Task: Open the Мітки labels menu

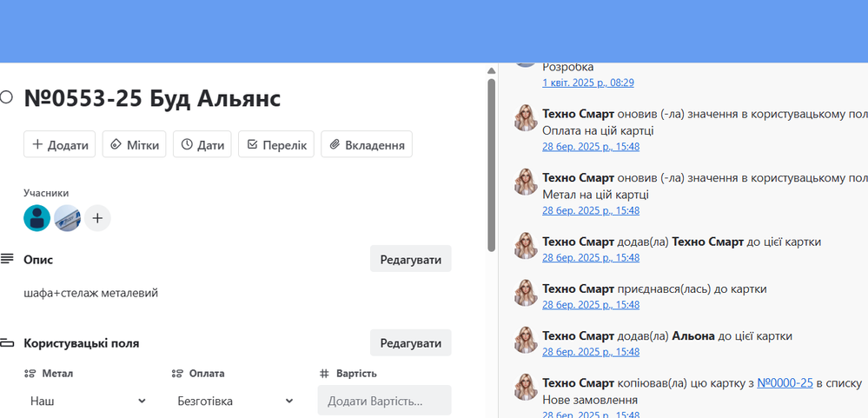Action: [x=134, y=144]
